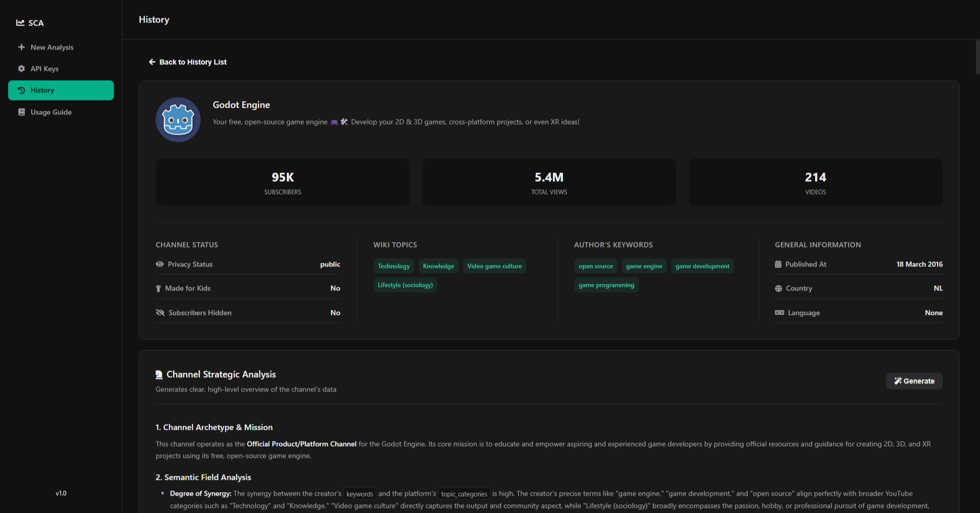Click the Godot Engine channel avatar
Screen dimensions: 980x513
click(178, 120)
